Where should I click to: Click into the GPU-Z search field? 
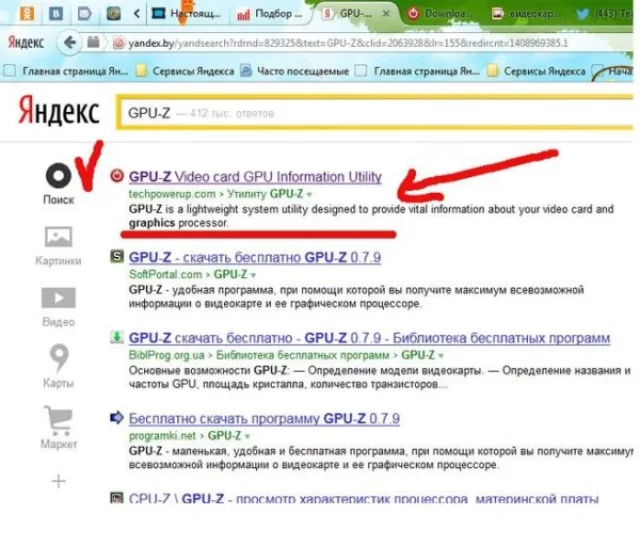pyautogui.click(x=375, y=113)
